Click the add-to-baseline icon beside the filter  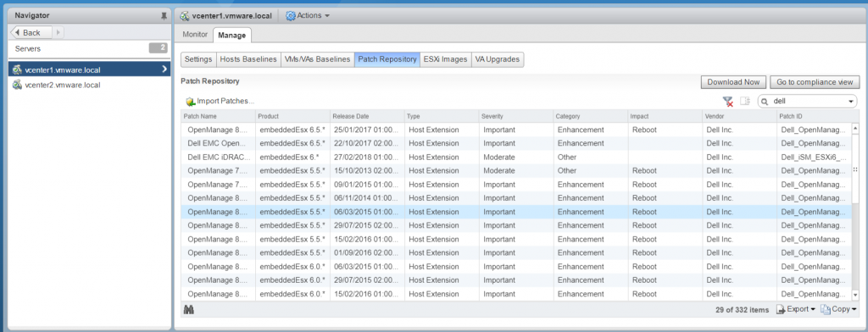pos(745,102)
